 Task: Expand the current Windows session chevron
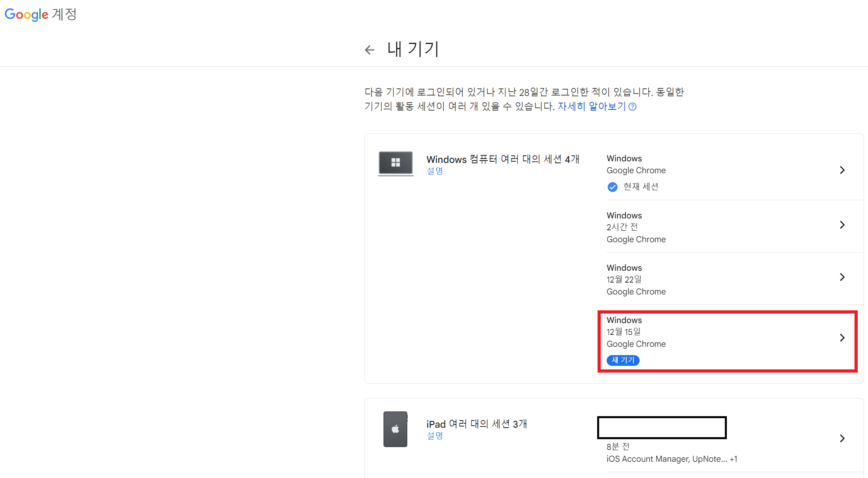pyautogui.click(x=842, y=170)
